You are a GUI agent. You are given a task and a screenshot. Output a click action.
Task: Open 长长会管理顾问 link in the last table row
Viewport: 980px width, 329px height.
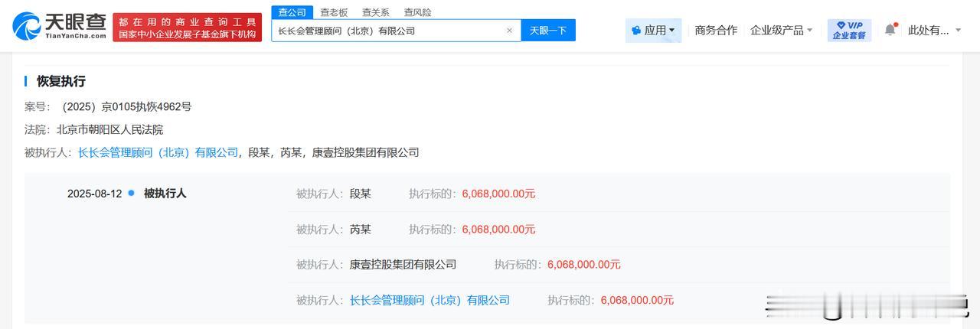430,300
